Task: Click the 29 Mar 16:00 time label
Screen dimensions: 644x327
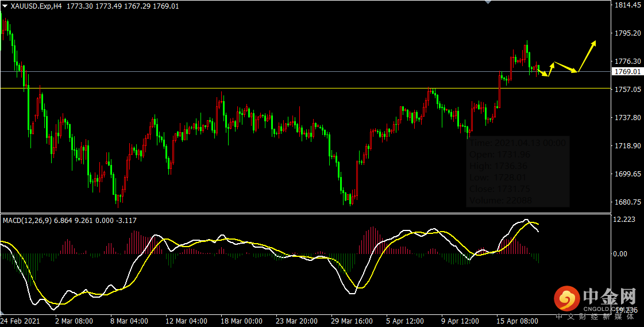Action: click(x=352, y=321)
